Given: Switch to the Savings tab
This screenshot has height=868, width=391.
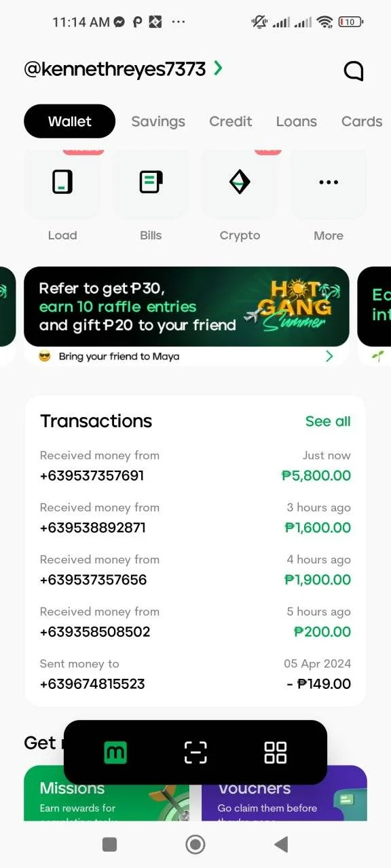Looking at the screenshot, I should click(x=158, y=121).
